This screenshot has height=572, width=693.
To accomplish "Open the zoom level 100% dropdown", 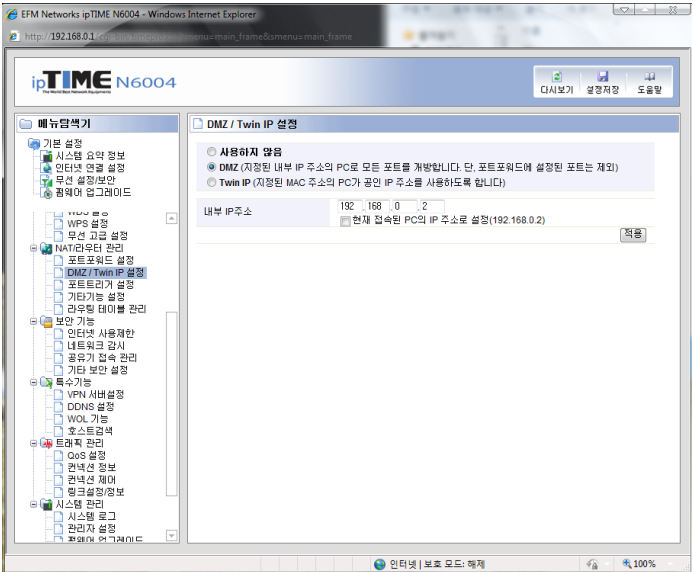I will point(670,564).
